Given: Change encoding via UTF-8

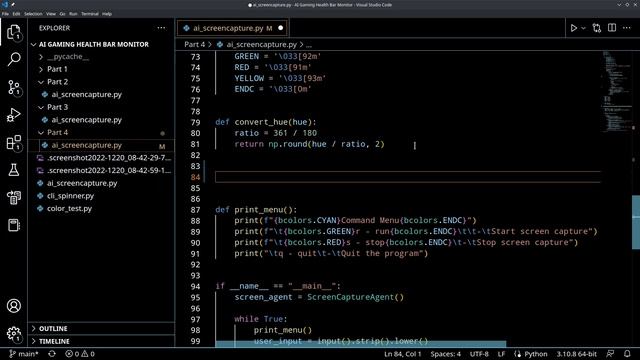Looking at the screenshot, I should coord(479,354).
